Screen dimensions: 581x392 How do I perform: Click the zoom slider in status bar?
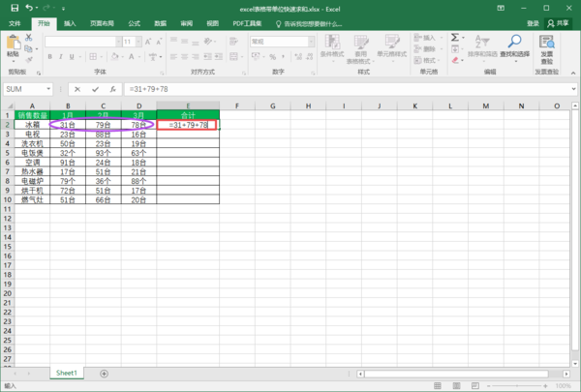[x=518, y=385]
